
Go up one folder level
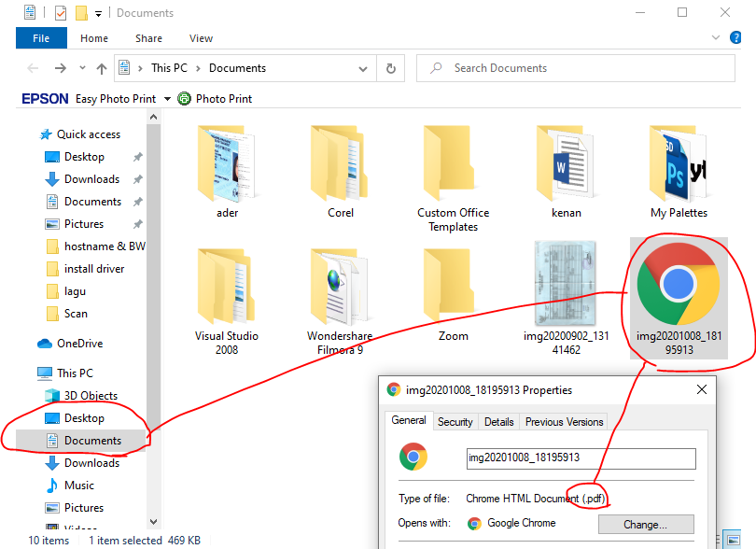coord(101,68)
